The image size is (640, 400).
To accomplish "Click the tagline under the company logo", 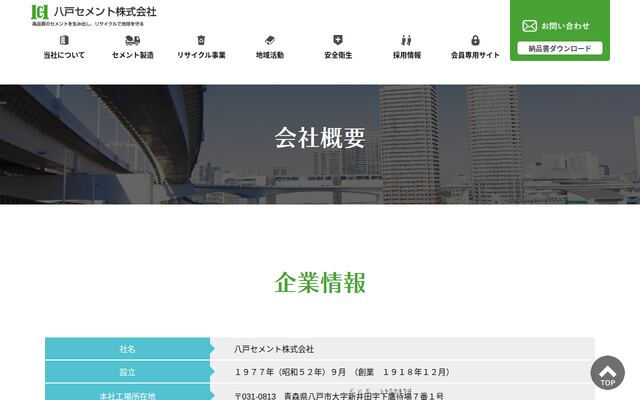I will tap(88, 24).
